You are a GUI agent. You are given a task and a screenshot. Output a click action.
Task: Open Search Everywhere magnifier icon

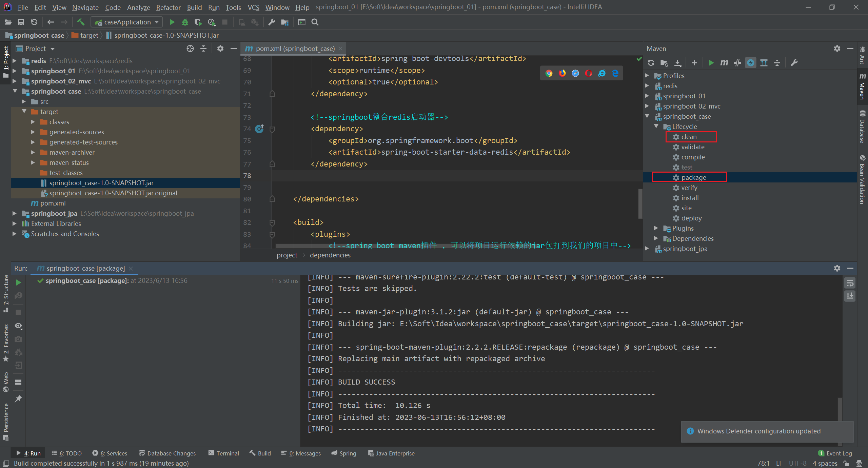pos(315,22)
